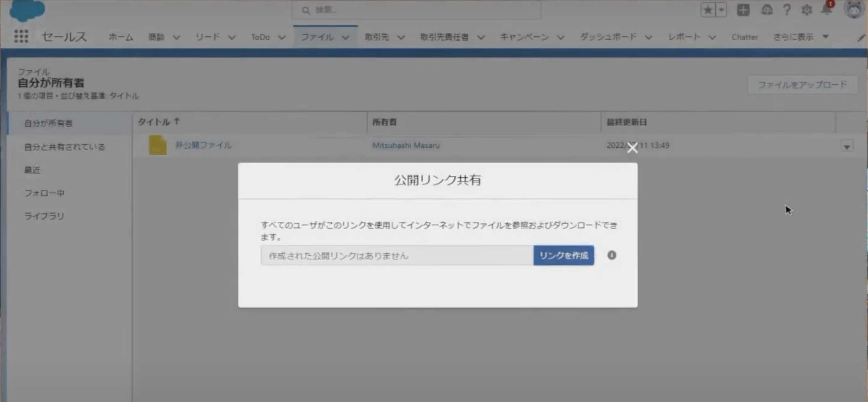
Task: Expand the ToDo tab chevron
Action: point(282,37)
